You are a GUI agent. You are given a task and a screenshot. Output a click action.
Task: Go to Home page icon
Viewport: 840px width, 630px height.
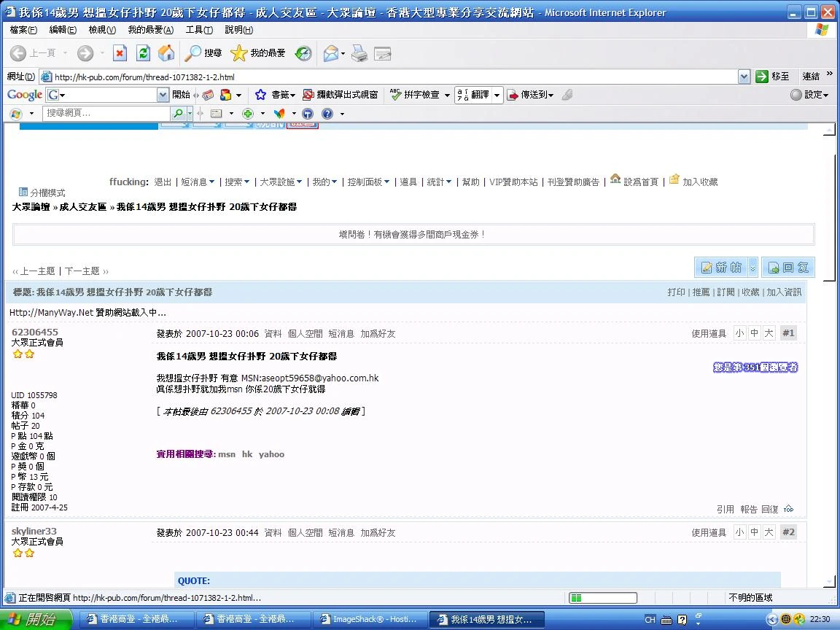[166, 53]
